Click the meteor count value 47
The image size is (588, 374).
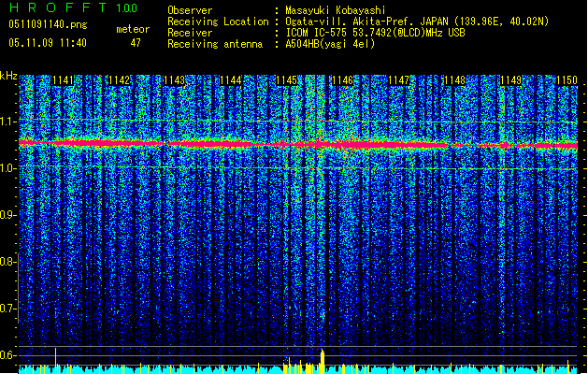[x=136, y=43]
